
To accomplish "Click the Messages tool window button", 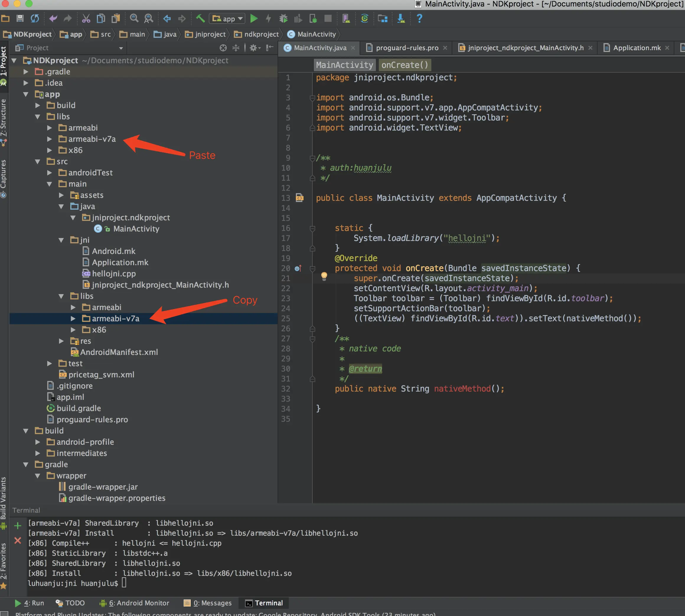I will (208, 603).
